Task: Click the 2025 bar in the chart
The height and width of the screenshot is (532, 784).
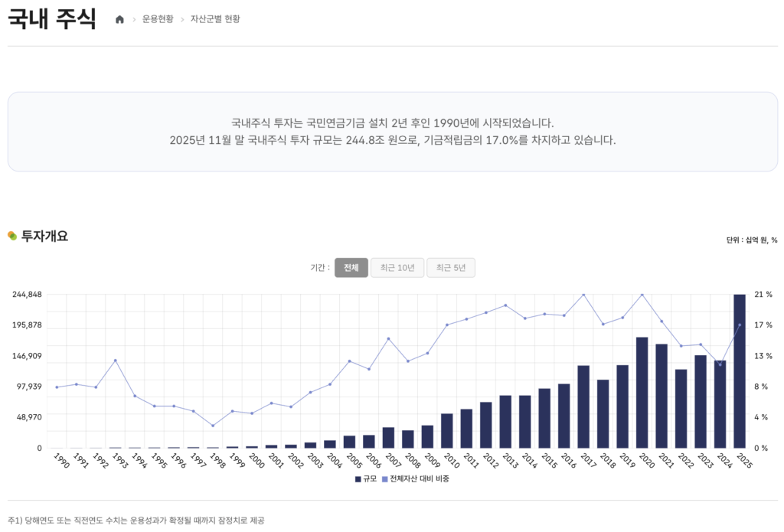Action: (740, 371)
